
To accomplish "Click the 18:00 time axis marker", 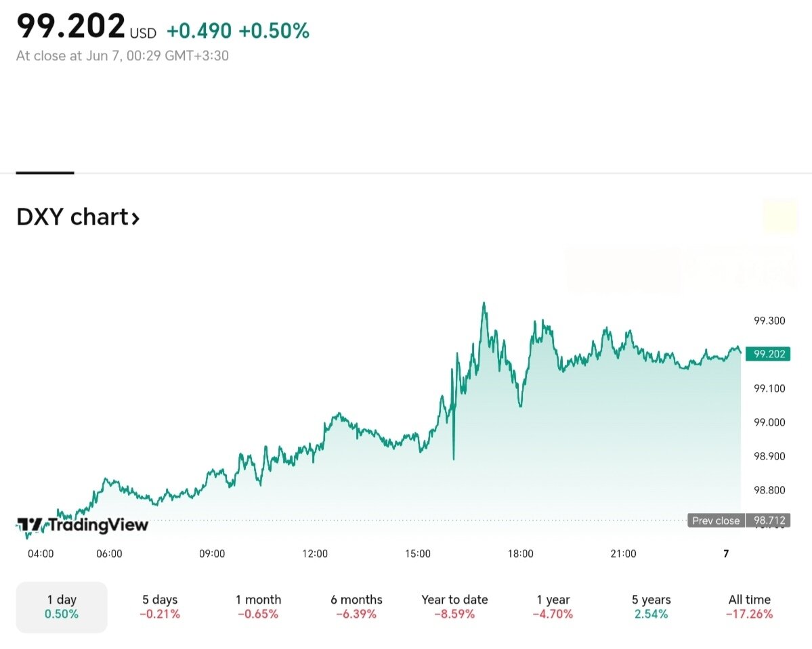I will pyautogui.click(x=520, y=554).
